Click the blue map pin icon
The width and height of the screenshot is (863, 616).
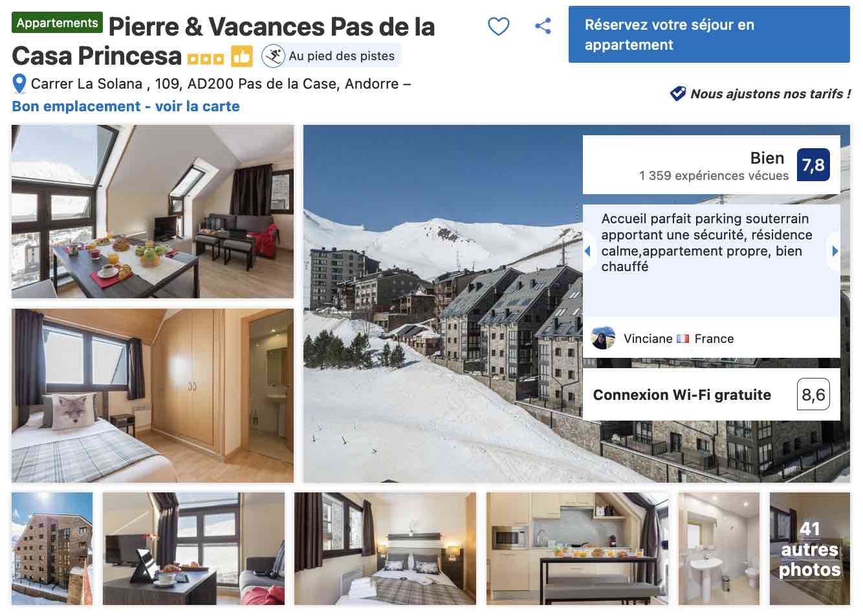point(19,84)
